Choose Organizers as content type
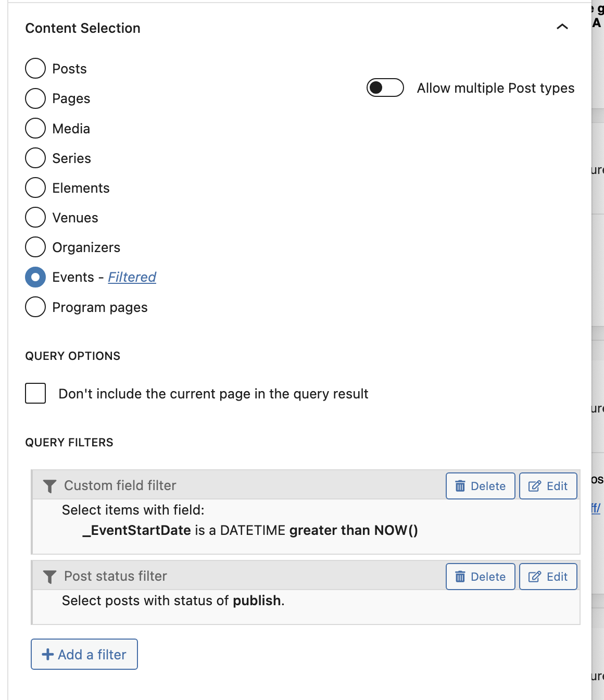Image resolution: width=604 pixels, height=700 pixels. point(35,247)
